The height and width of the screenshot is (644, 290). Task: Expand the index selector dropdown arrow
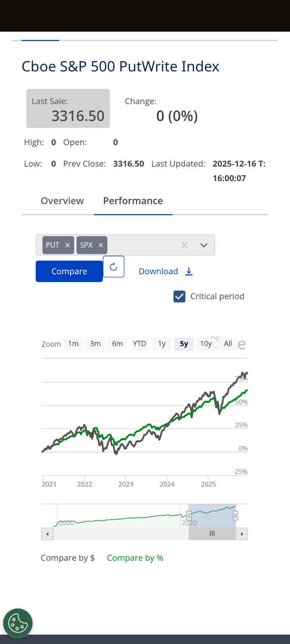(204, 245)
